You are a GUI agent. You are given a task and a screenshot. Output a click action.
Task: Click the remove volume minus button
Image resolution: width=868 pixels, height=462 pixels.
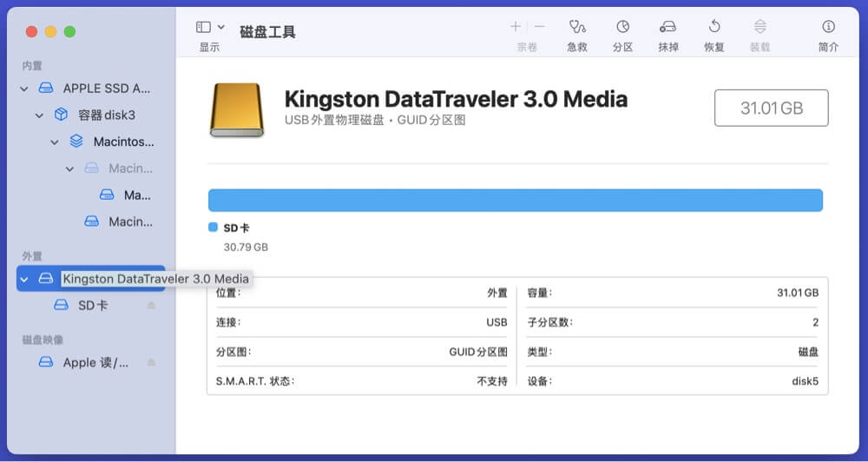tap(539, 26)
